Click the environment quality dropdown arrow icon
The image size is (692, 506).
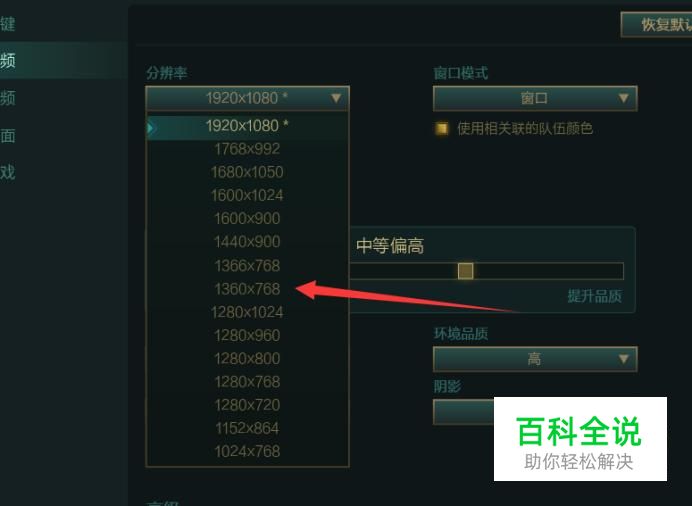pyautogui.click(x=623, y=359)
